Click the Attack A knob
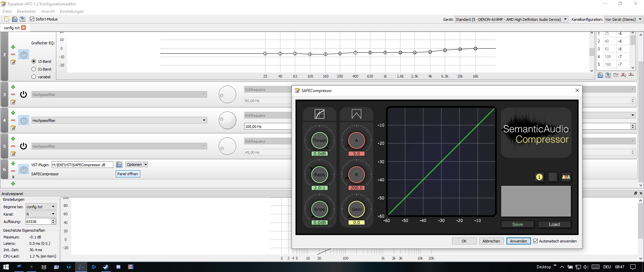644x272 pixels. [357, 140]
